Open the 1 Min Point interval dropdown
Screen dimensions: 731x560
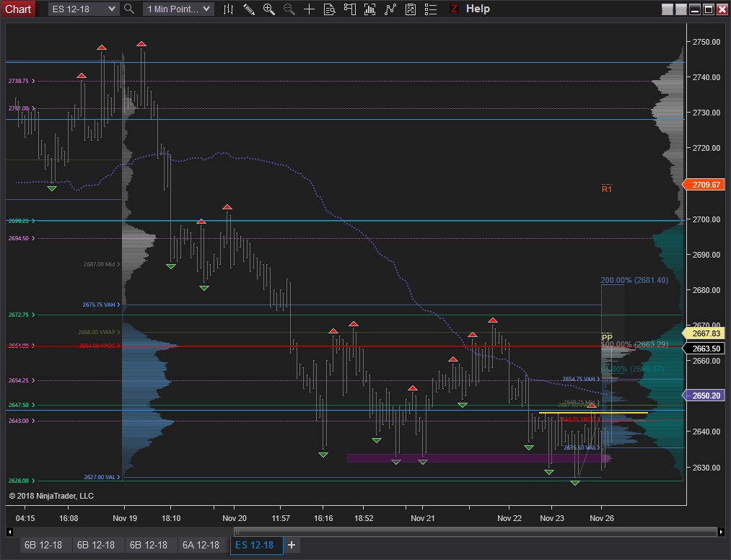tap(178, 9)
